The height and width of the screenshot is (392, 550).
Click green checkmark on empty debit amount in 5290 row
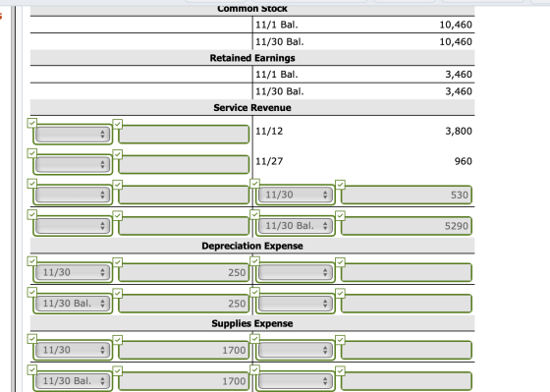(118, 215)
